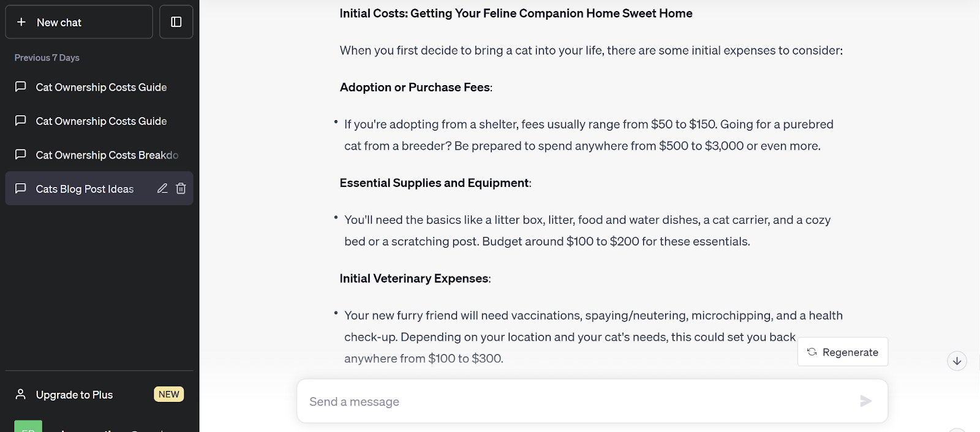Delete the Cats Blog Post Ideas chat
980x432 pixels.
click(181, 189)
